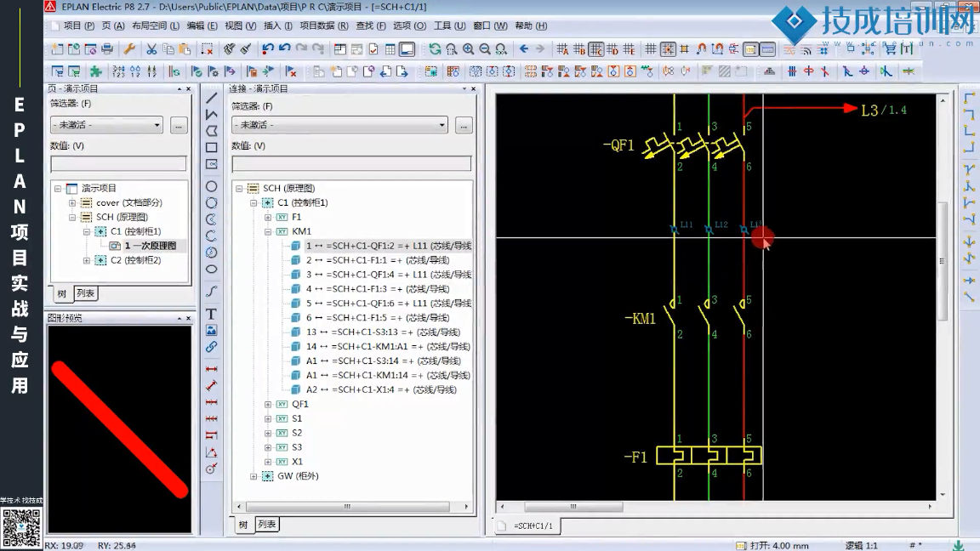Close the 图形预览 panel
Screen dimensions: 980x551
coord(188,318)
